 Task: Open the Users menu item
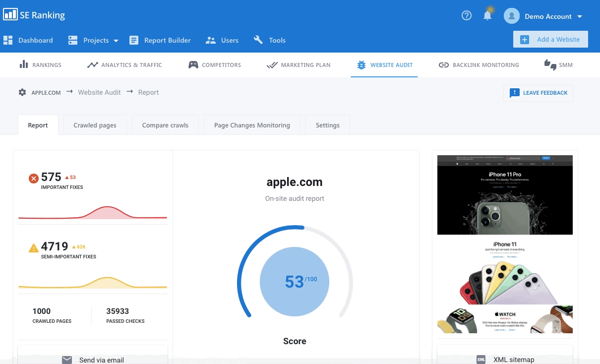(x=230, y=40)
